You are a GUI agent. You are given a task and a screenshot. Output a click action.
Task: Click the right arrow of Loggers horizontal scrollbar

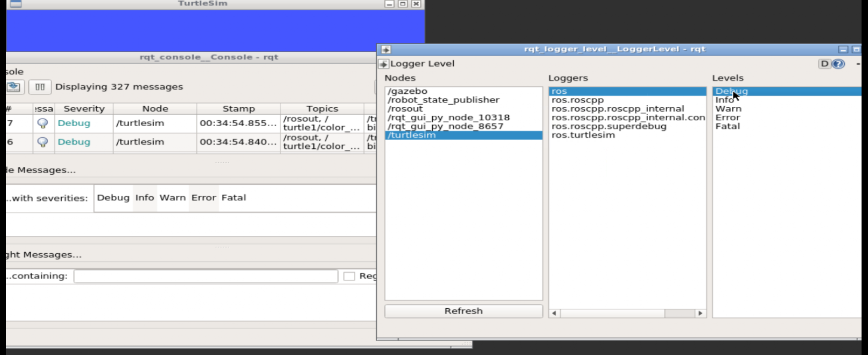[x=700, y=313]
